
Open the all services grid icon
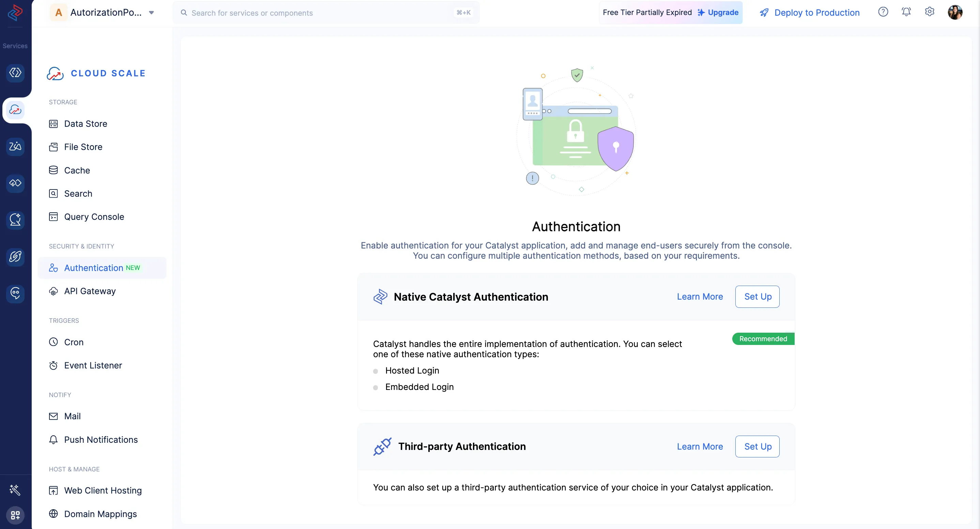point(15,515)
